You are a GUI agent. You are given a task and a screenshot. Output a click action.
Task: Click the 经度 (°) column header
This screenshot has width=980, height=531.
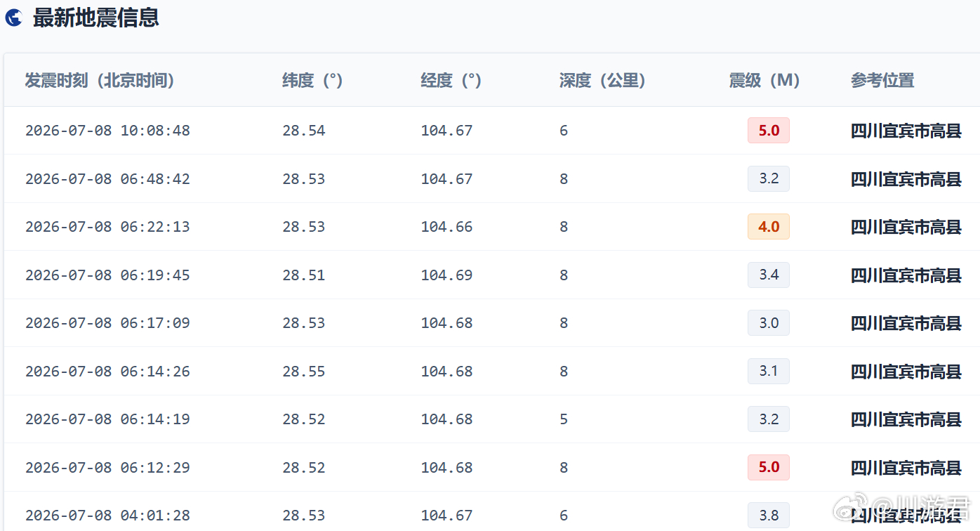point(451,81)
